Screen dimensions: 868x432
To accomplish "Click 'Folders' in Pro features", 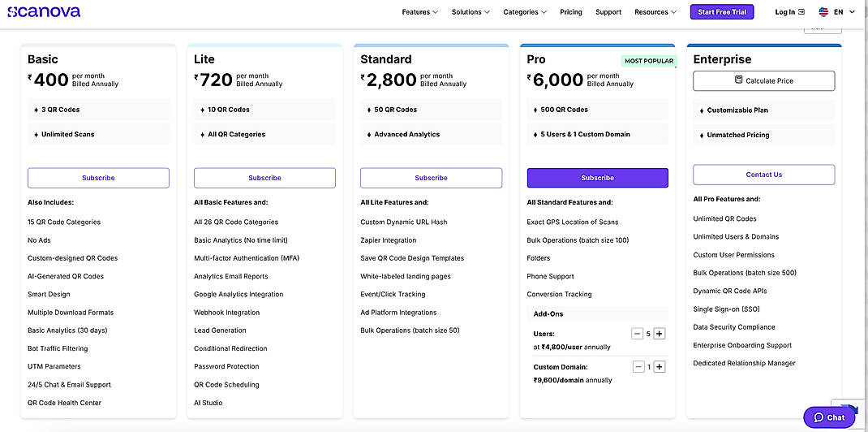I will point(539,258).
